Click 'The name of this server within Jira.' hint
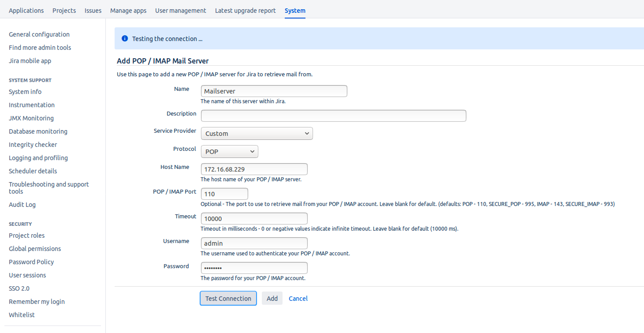This screenshot has height=333, width=644. [243, 101]
